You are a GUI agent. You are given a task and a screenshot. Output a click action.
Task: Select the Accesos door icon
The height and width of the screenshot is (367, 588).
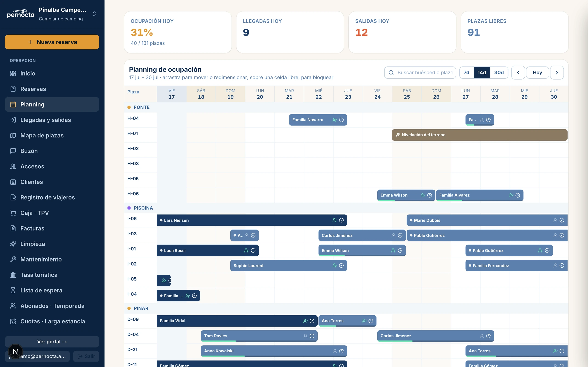click(x=13, y=167)
